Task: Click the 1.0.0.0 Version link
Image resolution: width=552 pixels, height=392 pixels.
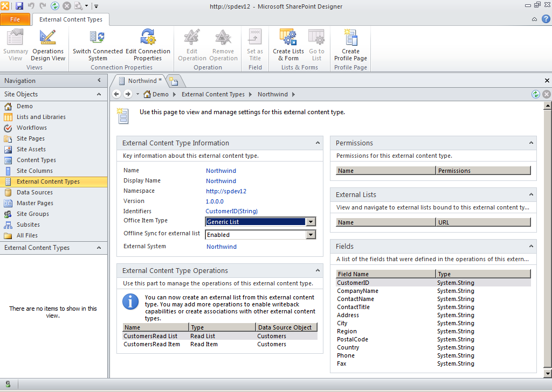Action: pos(215,201)
